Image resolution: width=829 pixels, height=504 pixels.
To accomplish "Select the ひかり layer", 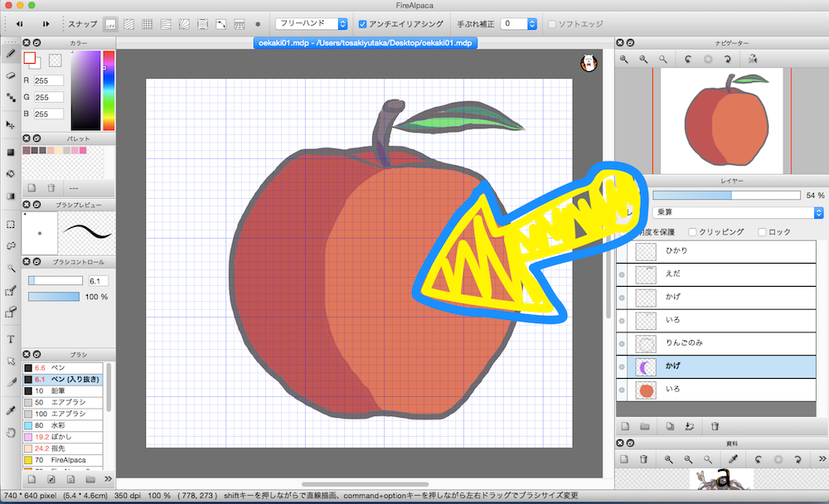I will coord(716,251).
